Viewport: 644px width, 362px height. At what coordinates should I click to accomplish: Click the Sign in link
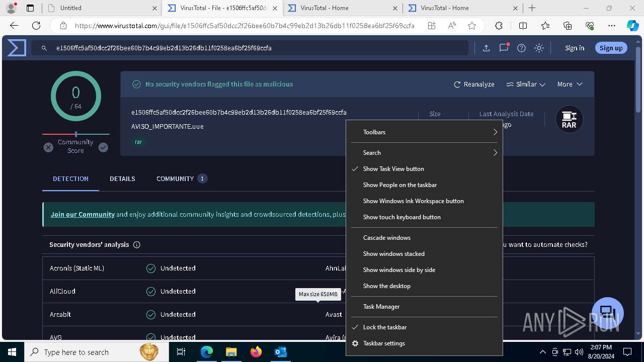point(575,48)
